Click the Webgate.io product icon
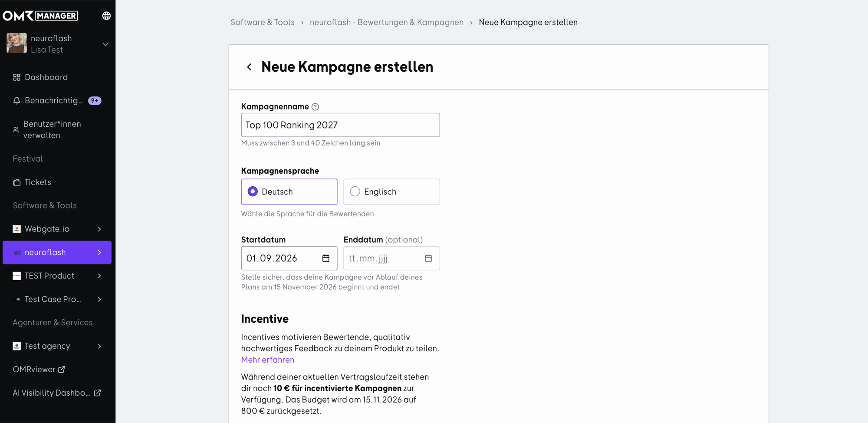 16,229
